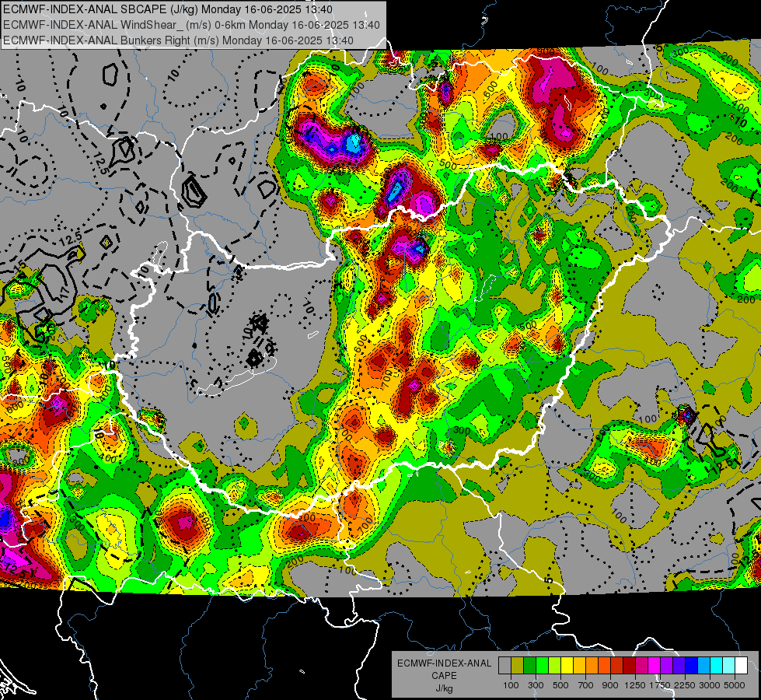Click the white swatch in CAPE legend
Viewport: 761px width, 700px height.
click(741, 666)
